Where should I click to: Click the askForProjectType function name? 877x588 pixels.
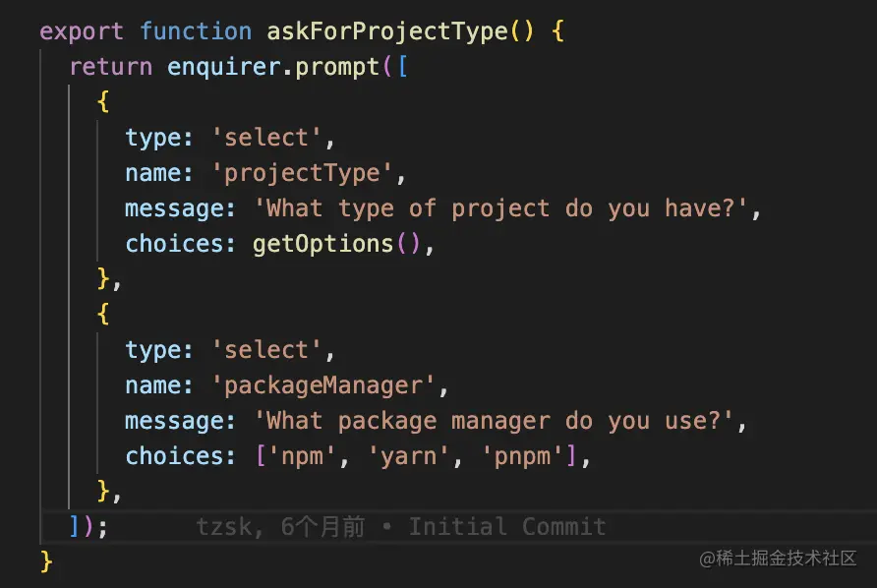[x=386, y=31]
